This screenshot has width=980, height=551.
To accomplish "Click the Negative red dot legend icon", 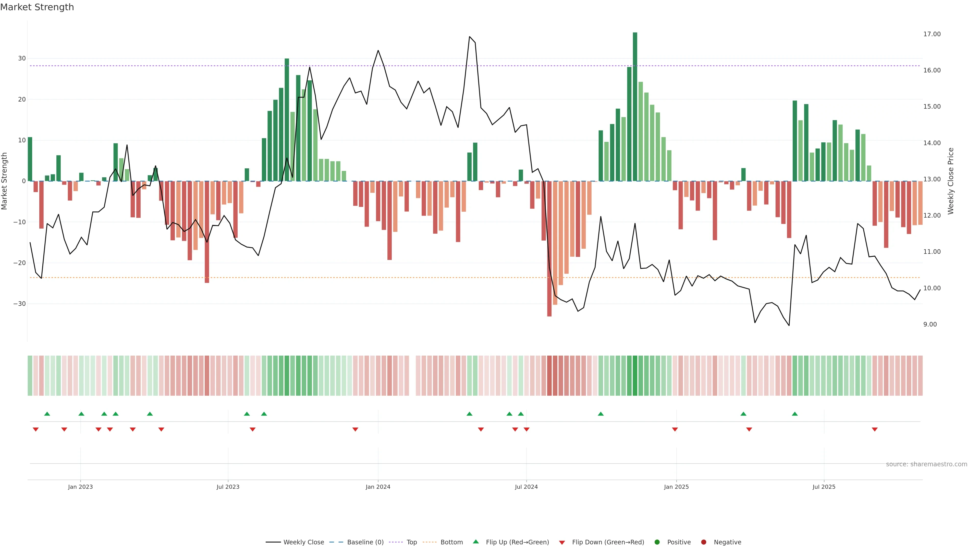I will (x=703, y=542).
